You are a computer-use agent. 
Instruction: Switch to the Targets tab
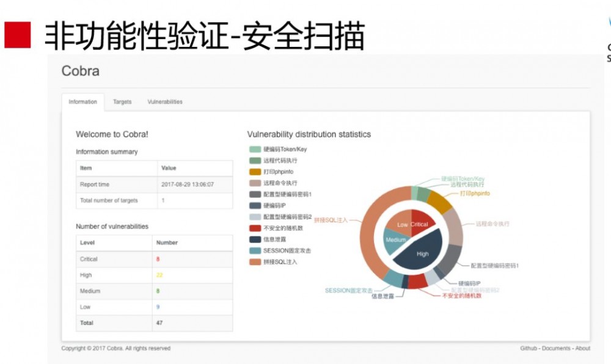point(122,102)
